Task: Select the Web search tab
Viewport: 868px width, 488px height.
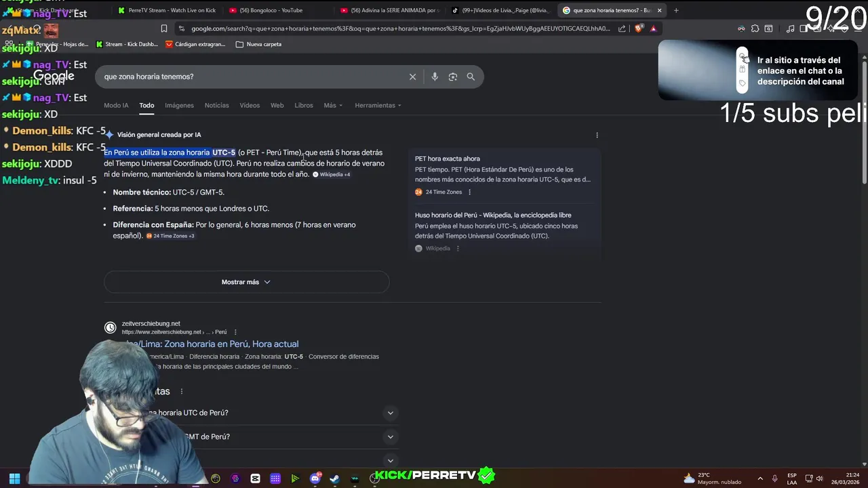Action: point(277,105)
